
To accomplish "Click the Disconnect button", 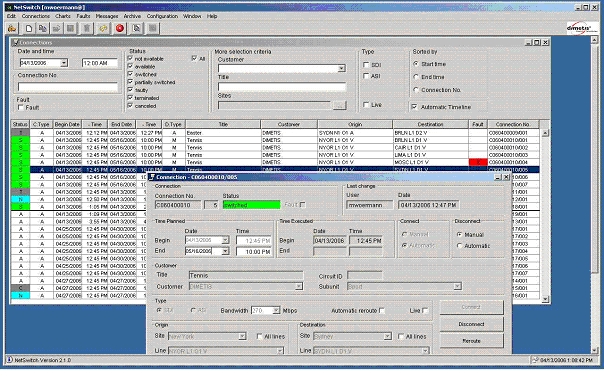I will coord(471,324).
